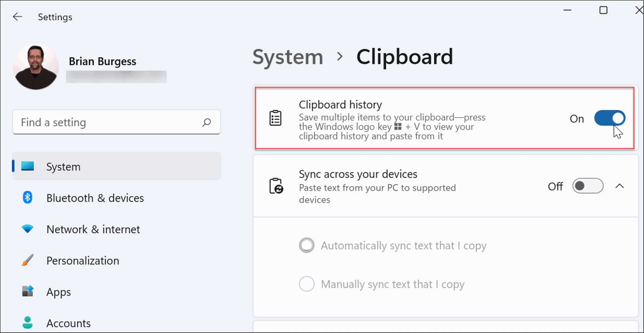The image size is (644, 333).
Task: Enable Sync across your devices
Action: pos(587,186)
